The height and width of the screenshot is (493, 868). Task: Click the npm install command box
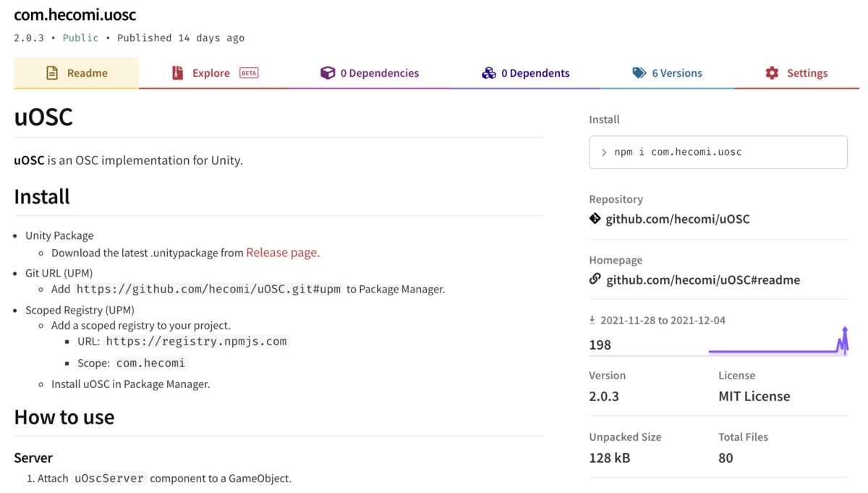tap(718, 152)
